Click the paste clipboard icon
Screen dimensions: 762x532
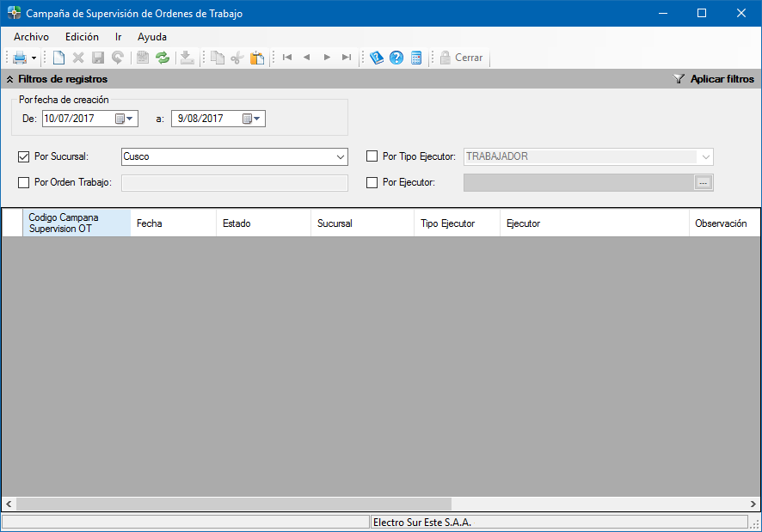pyautogui.click(x=256, y=58)
